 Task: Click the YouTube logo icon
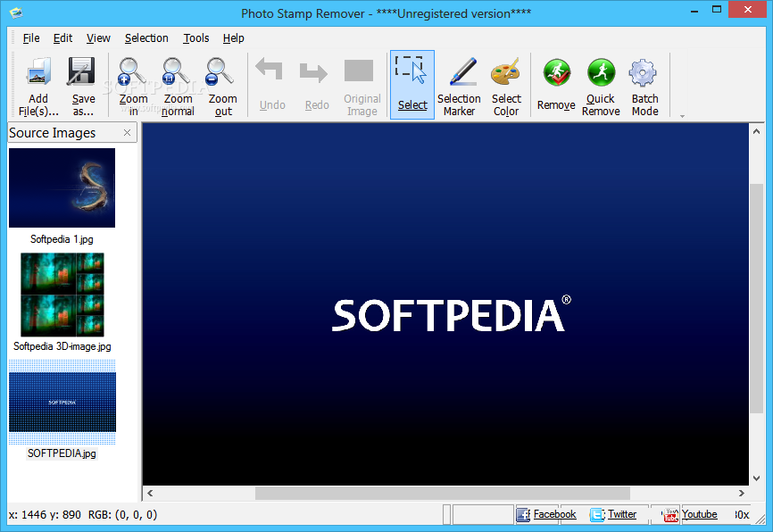tap(670, 515)
